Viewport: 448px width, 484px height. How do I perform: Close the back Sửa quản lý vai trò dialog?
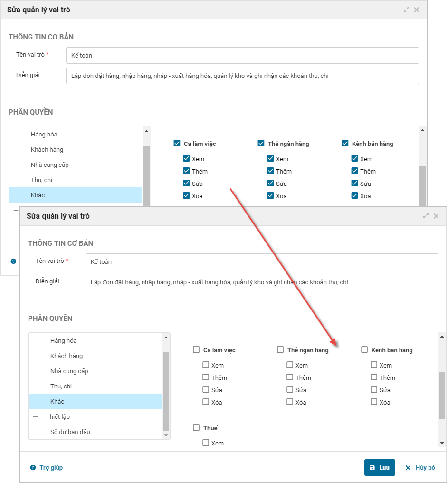pos(417,10)
